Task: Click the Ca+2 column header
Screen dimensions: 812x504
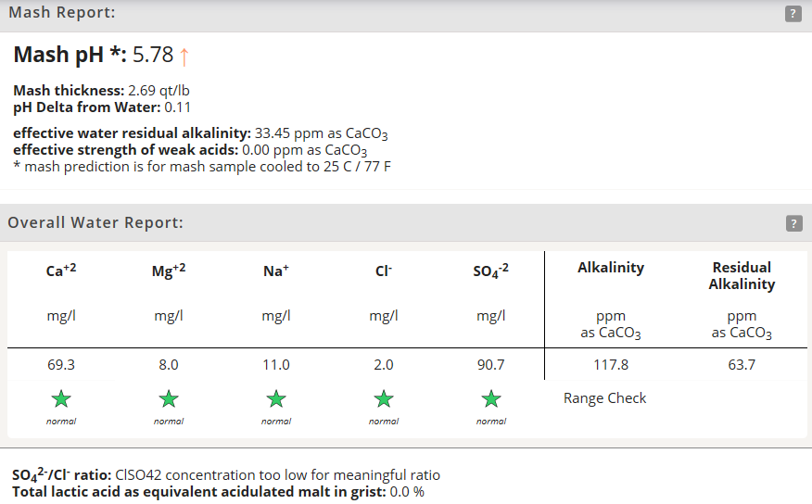Action: pyautogui.click(x=61, y=271)
